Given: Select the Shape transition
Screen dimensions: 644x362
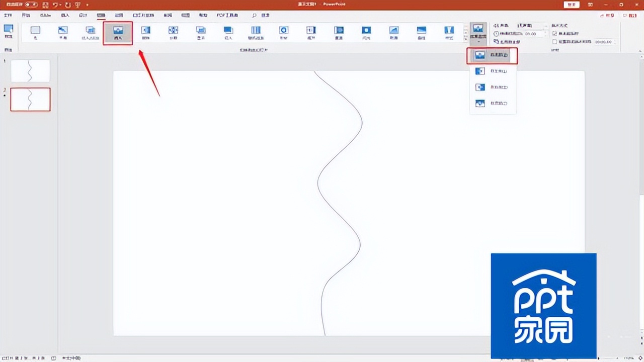Looking at the screenshot, I should coord(284,33).
